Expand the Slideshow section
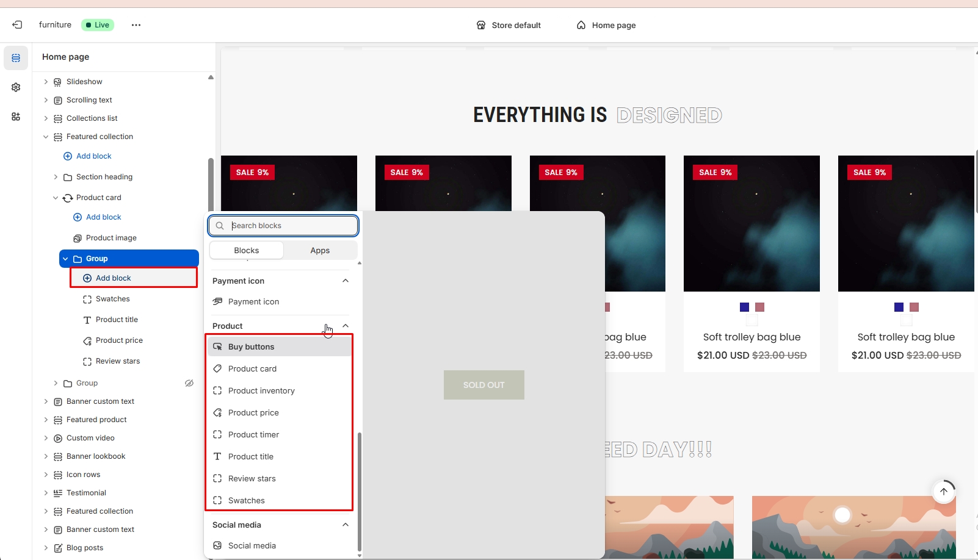 click(x=46, y=82)
